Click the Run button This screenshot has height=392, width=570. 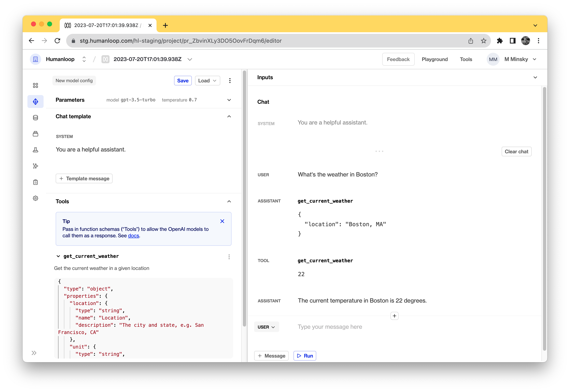[305, 356]
